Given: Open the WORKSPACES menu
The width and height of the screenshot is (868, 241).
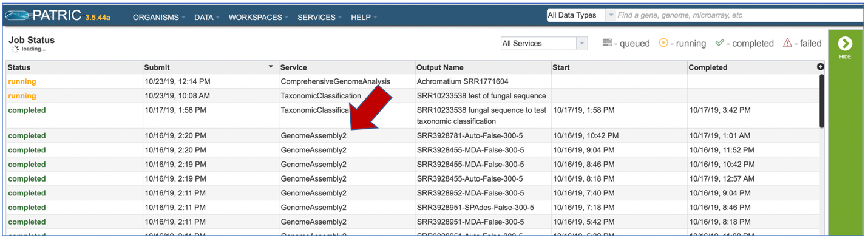Looking at the screenshot, I should [258, 18].
